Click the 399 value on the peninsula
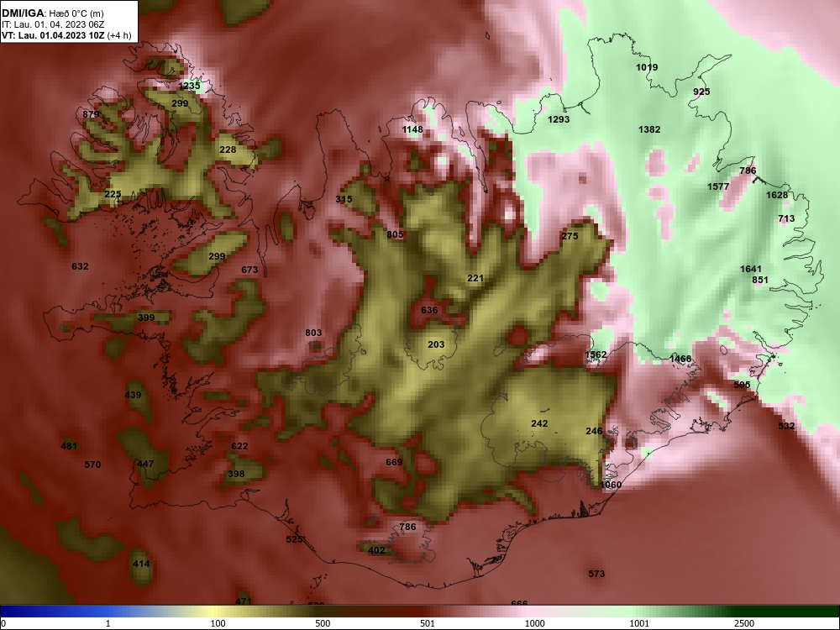840x630 pixels. point(146,318)
